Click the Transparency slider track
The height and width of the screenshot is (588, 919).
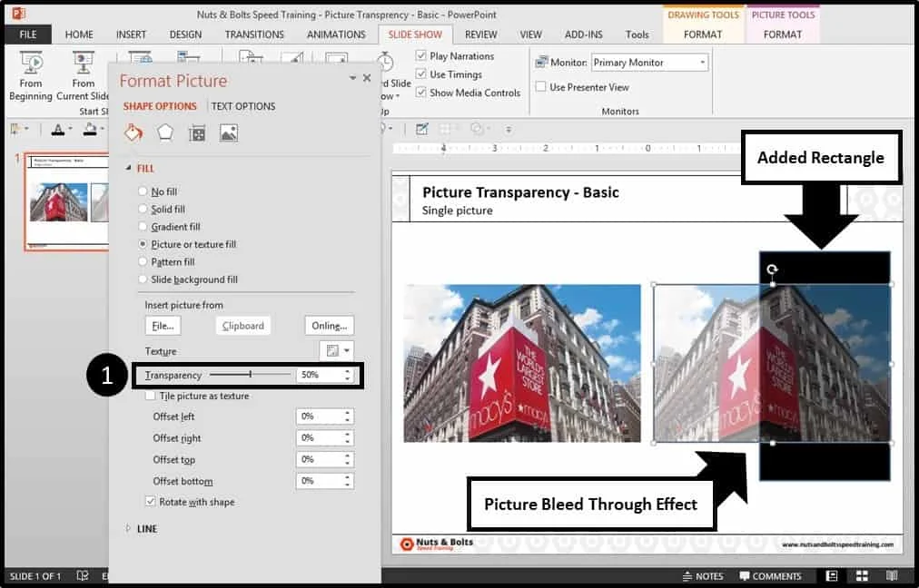[x=251, y=374]
